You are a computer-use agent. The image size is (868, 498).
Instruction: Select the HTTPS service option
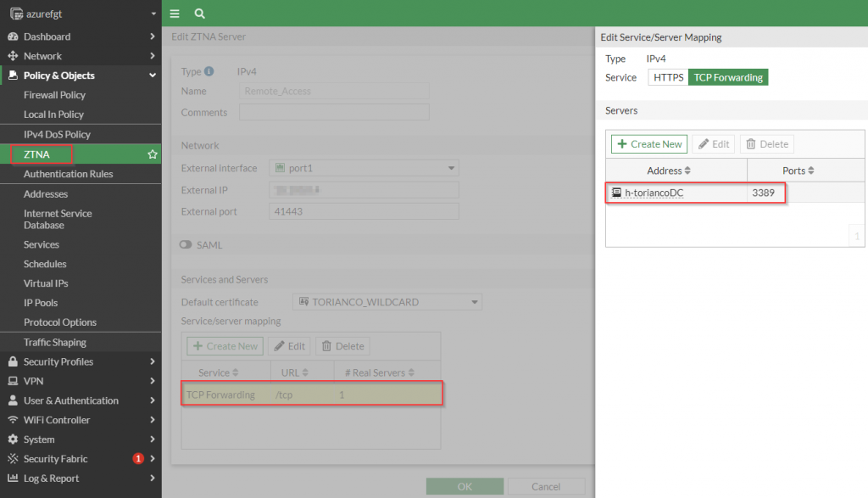[668, 77]
